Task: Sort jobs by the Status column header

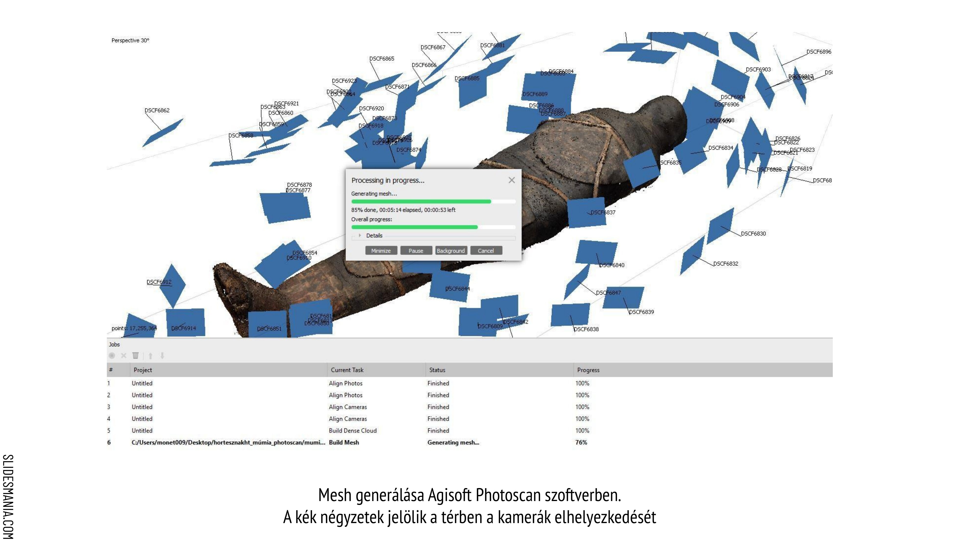Action: click(437, 370)
